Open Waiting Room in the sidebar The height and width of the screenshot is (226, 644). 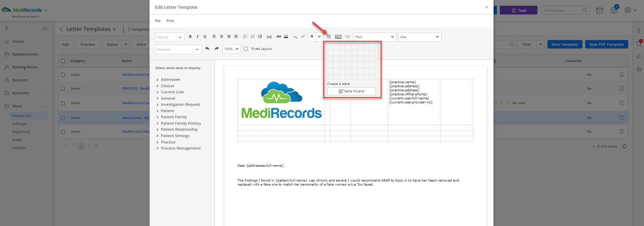click(25, 67)
